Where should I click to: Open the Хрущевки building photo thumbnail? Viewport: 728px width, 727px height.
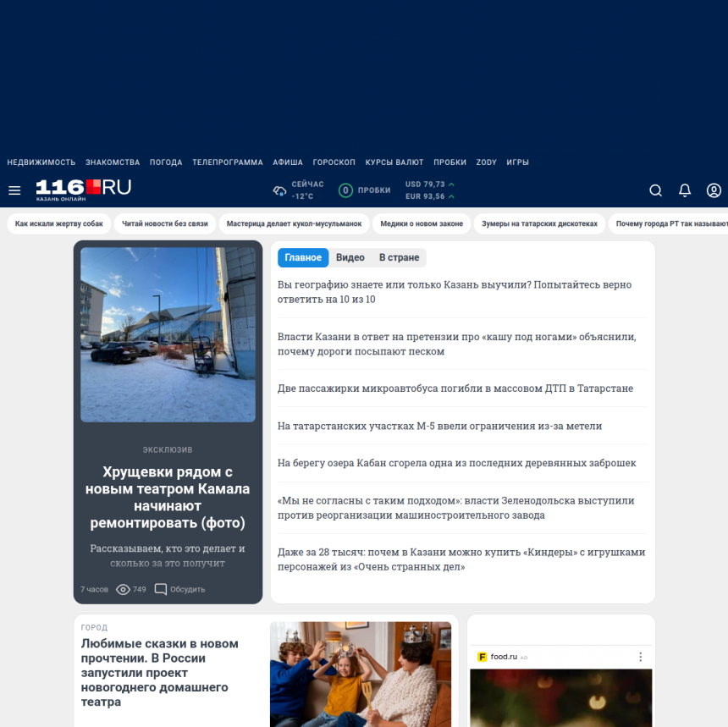[168, 334]
